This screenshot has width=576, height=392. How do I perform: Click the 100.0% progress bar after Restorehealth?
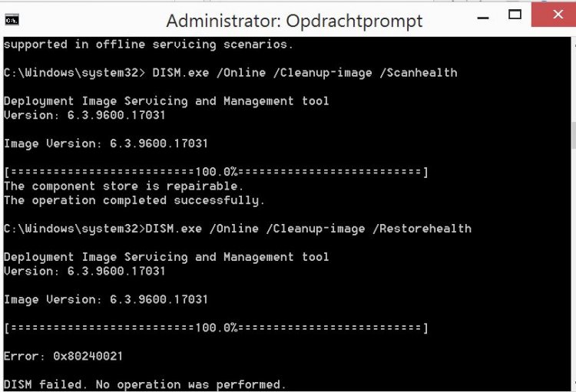point(216,328)
